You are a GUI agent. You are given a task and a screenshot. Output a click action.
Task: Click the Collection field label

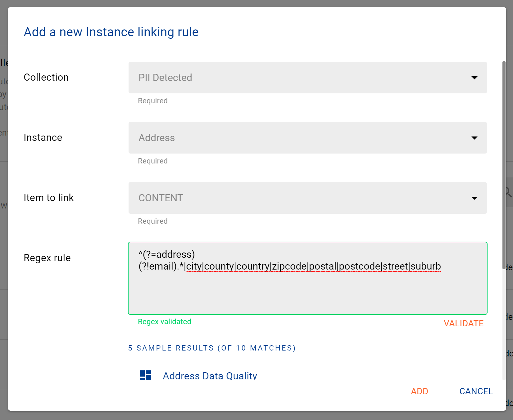coord(46,77)
